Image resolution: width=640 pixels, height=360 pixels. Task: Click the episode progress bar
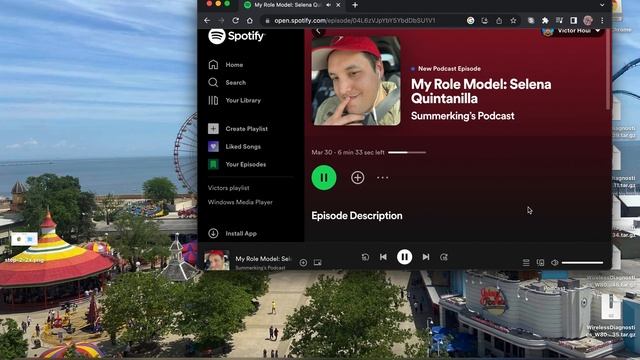(x=407, y=152)
